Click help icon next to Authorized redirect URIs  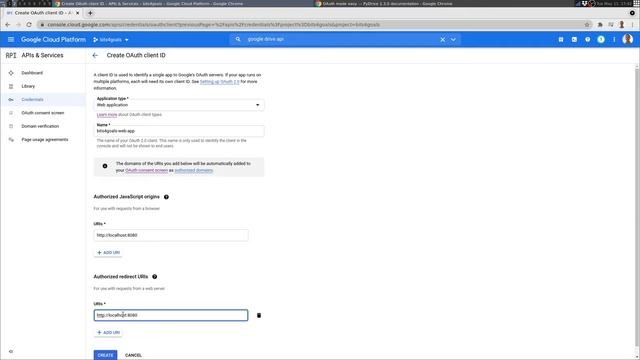coord(155,277)
